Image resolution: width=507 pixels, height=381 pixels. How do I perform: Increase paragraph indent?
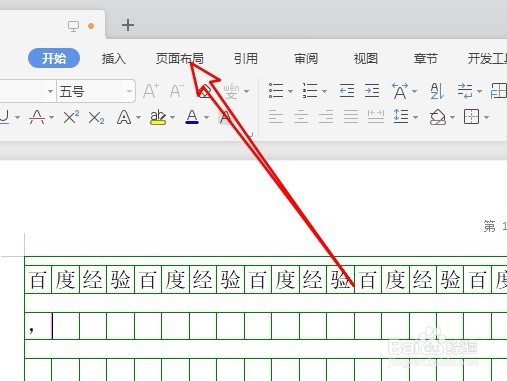point(372,91)
